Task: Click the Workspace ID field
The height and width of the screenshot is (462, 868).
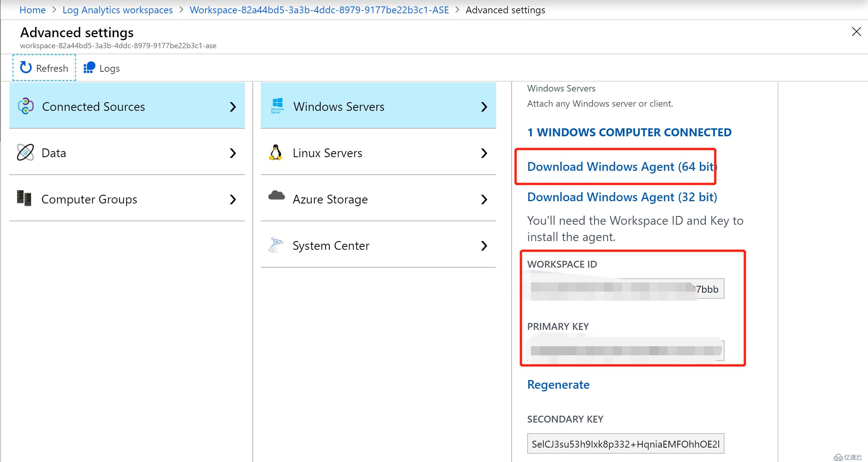Action: pos(625,289)
